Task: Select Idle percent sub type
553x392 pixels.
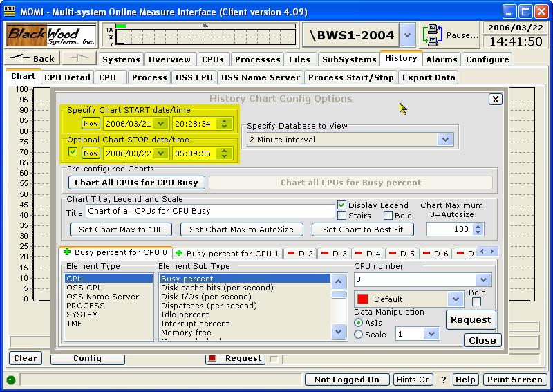Action: (x=185, y=315)
